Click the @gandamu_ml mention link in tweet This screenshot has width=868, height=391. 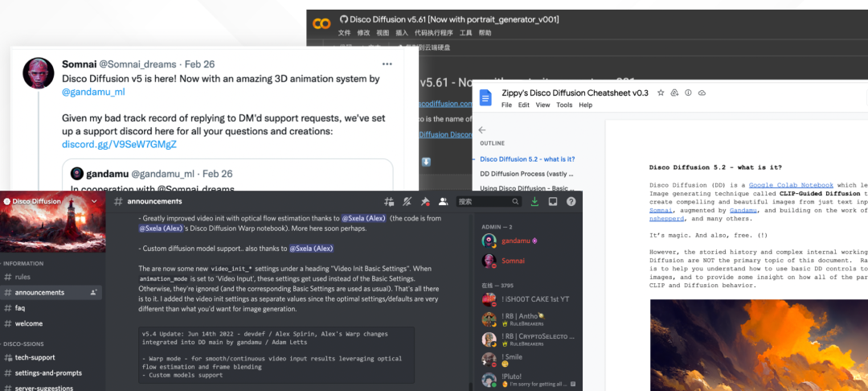click(93, 92)
